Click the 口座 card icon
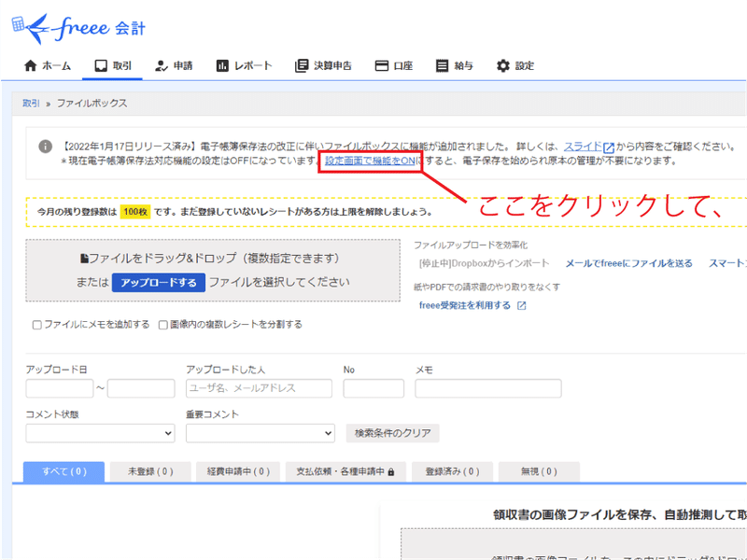Viewport: 747px width, 560px height. tap(382, 65)
